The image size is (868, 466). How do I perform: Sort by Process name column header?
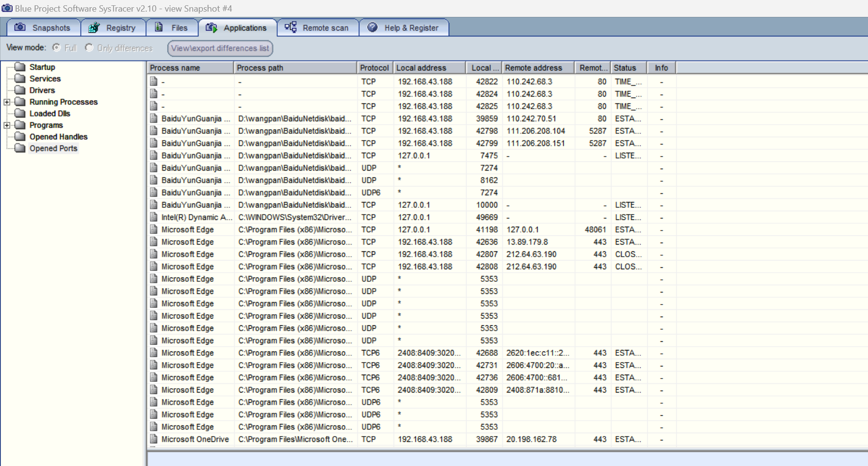coord(190,68)
